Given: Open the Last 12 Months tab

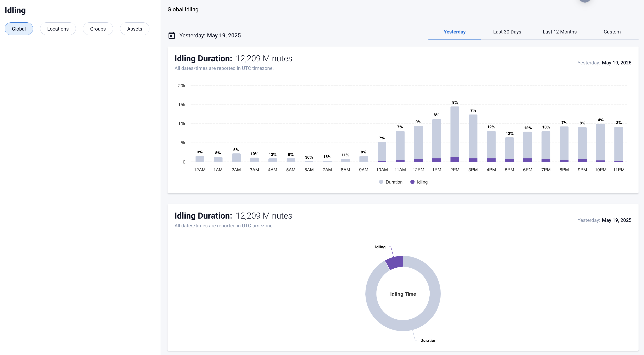Looking at the screenshot, I should 560,32.
